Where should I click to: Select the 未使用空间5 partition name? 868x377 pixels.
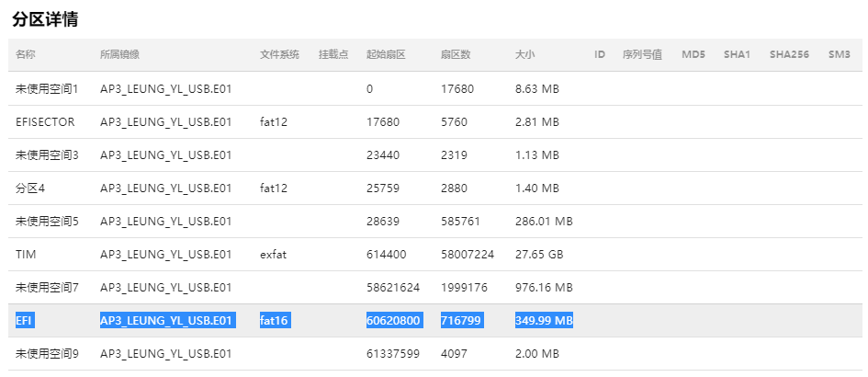[x=47, y=222]
